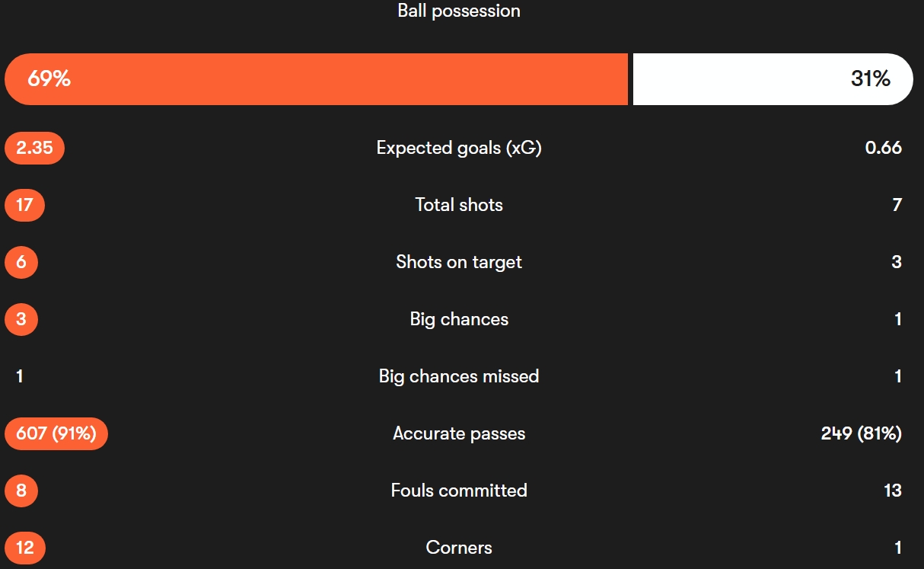Click the 13 fouls committed value

point(893,491)
